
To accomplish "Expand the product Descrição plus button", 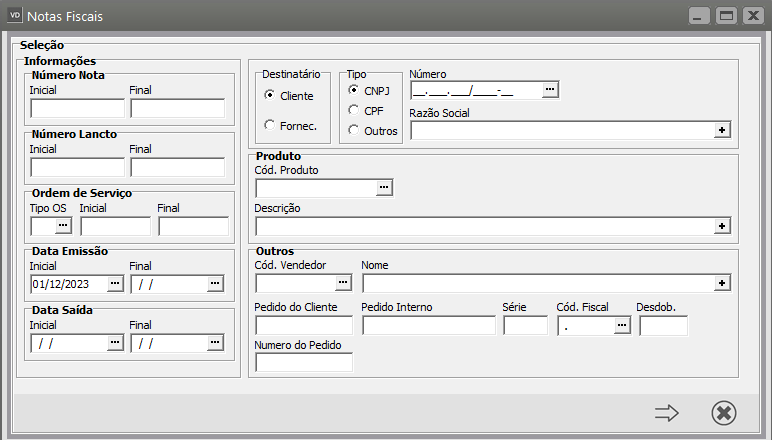I will 722,226.
